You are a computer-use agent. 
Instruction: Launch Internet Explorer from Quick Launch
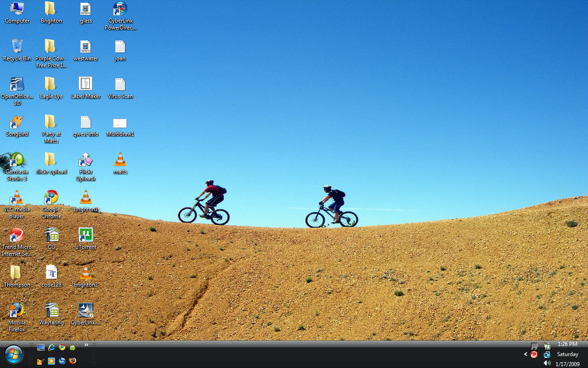[x=51, y=348]
